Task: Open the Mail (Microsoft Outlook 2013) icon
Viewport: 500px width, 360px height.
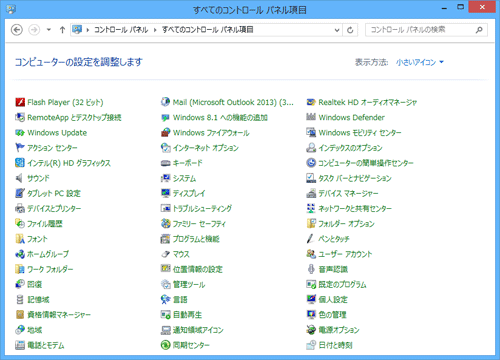Action: pos(166,102)
